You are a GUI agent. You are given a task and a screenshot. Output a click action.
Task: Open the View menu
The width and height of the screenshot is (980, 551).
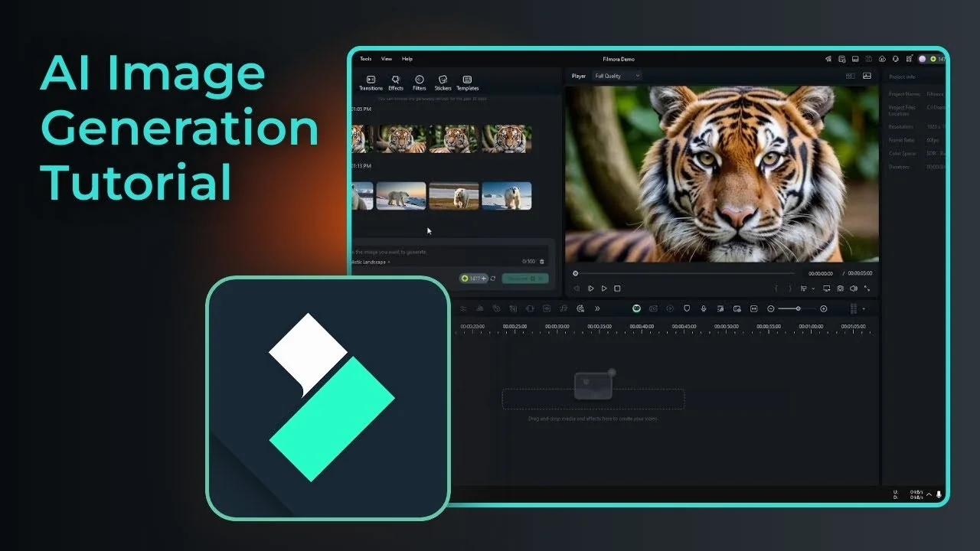(x=387, y=59)
